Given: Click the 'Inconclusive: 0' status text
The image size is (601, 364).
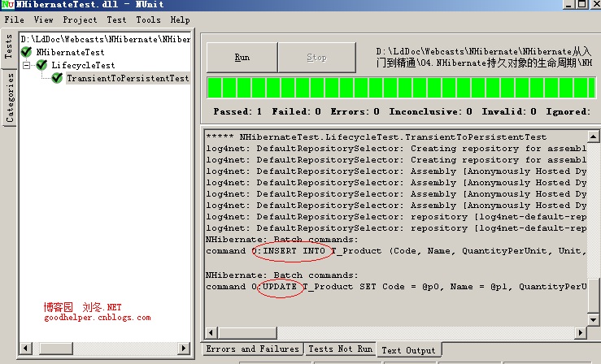Looking at the screenshot, I should 430,111.
